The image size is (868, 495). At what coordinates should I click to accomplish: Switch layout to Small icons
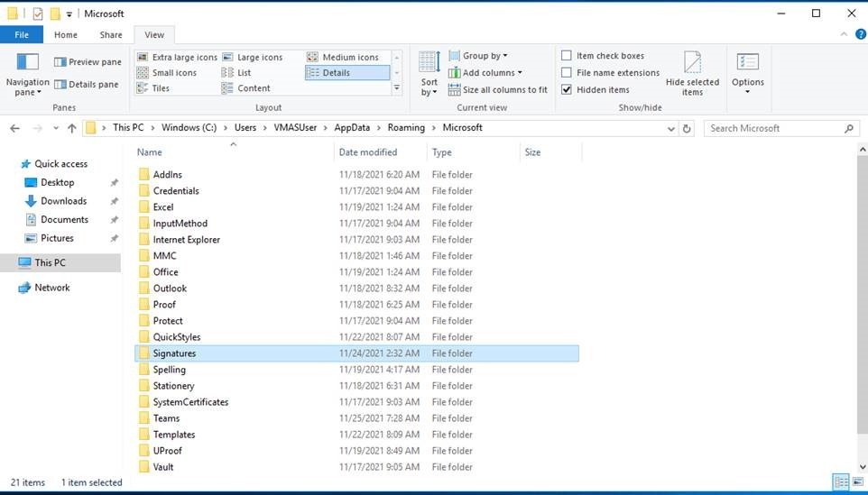[x=167, y=72]
